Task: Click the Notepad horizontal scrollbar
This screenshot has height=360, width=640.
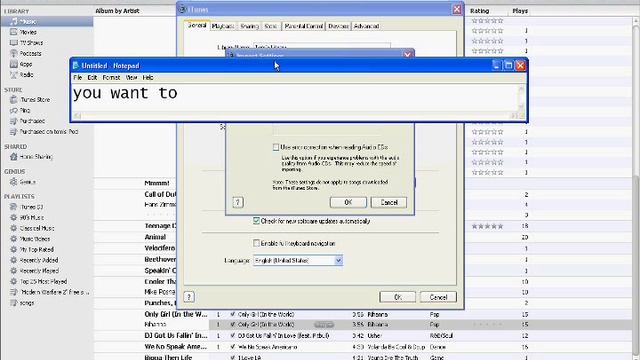Action: coord(294,116)
